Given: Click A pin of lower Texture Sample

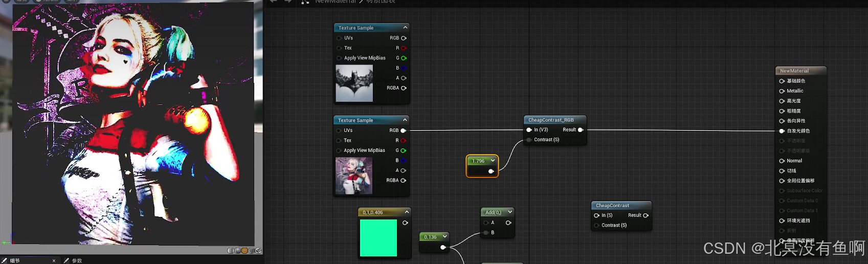Looking at the screenshot, I should 403,170.
